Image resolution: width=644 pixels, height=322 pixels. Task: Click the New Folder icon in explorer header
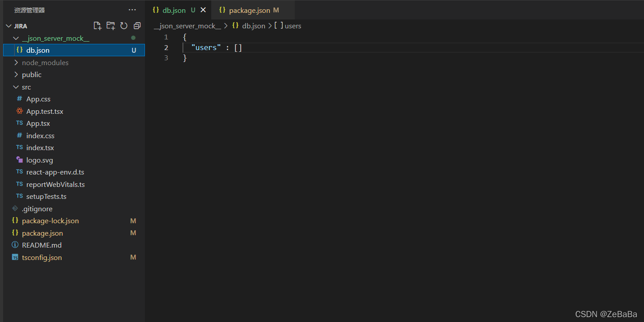point(111,26)
